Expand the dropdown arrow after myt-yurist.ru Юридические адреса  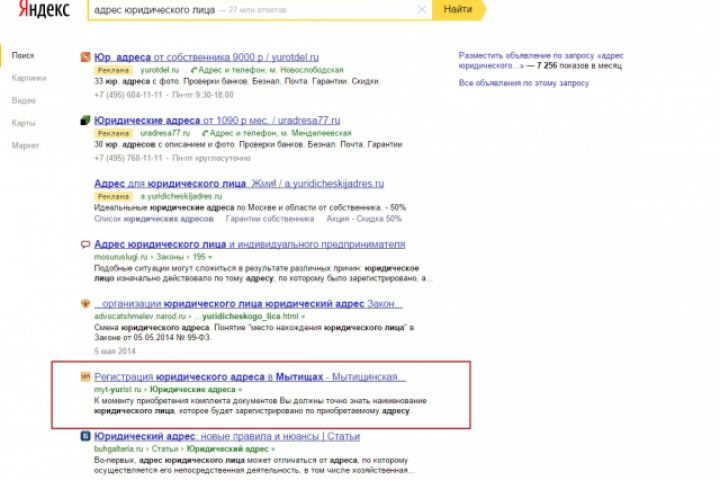pyautogui.click(x=240, y=390)
